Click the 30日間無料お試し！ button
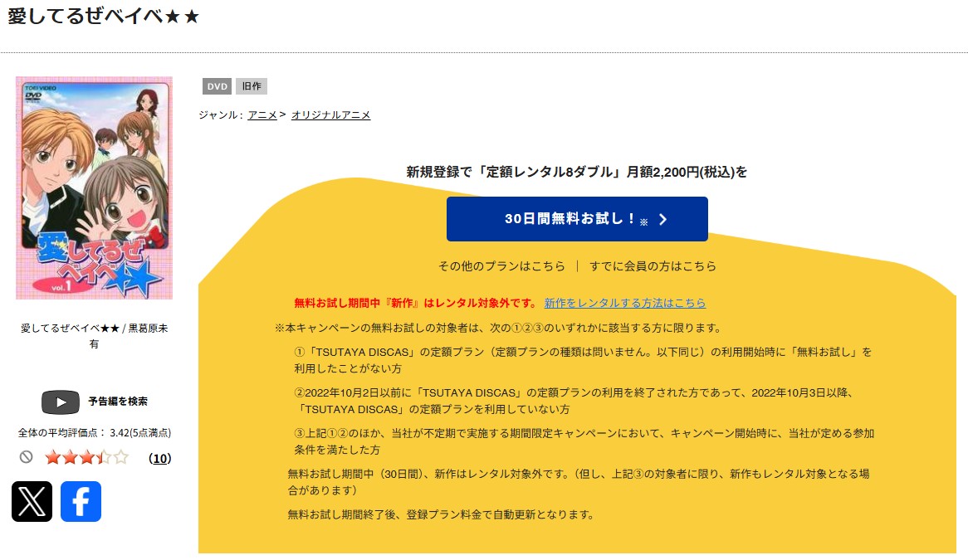 click(577, 219)
